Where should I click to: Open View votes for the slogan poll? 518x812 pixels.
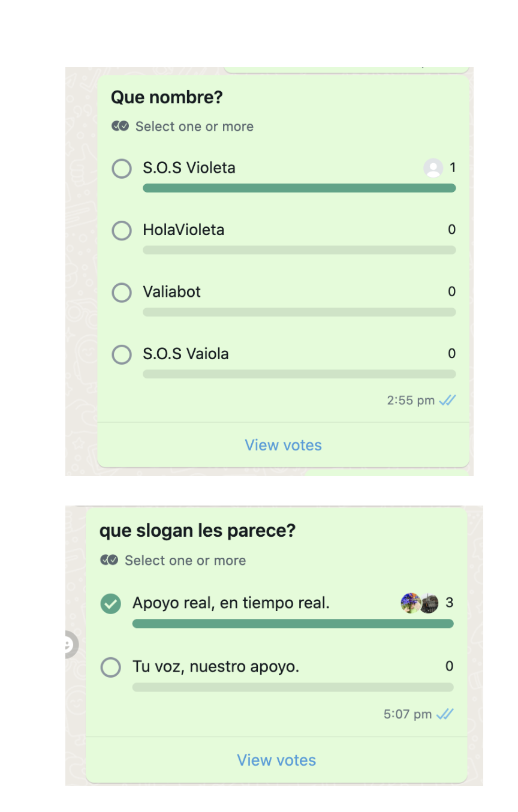(276, 760)
